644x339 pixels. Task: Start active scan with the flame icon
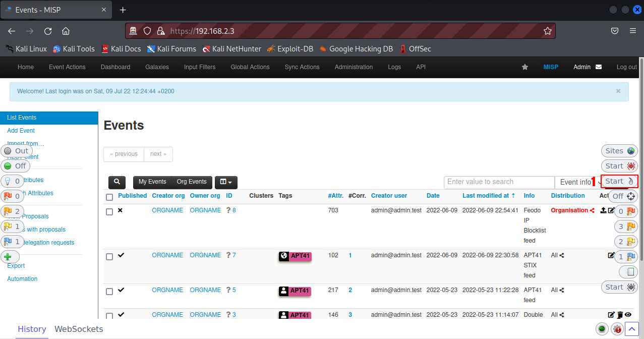click(x=619, y=181)
